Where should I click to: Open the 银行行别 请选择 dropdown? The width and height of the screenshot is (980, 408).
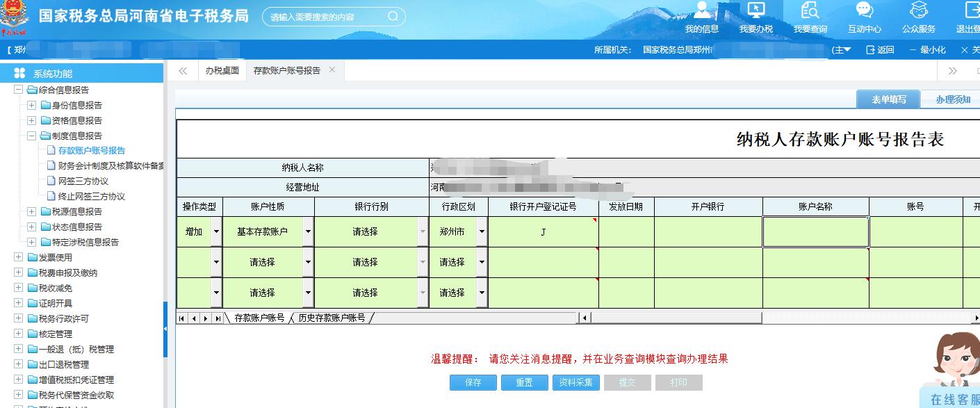423,231
